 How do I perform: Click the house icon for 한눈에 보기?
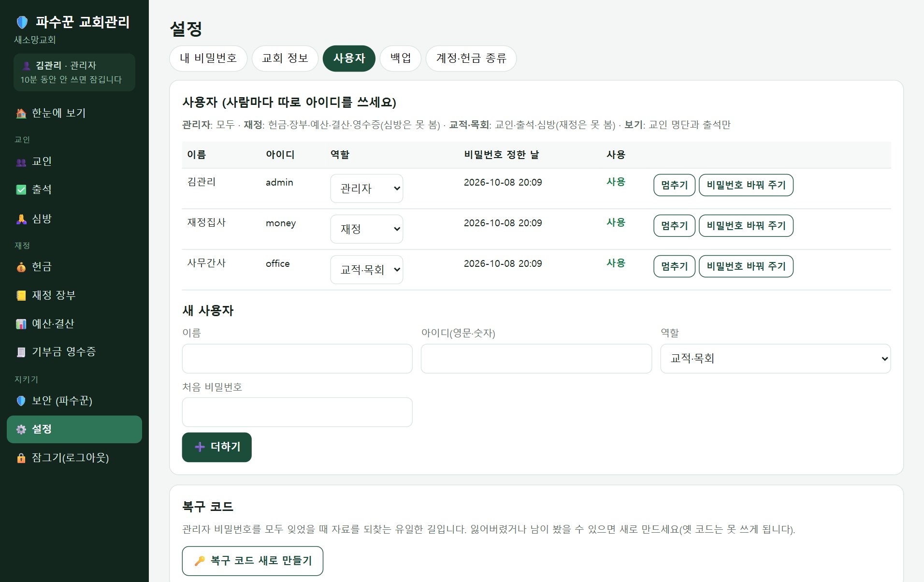21,113
